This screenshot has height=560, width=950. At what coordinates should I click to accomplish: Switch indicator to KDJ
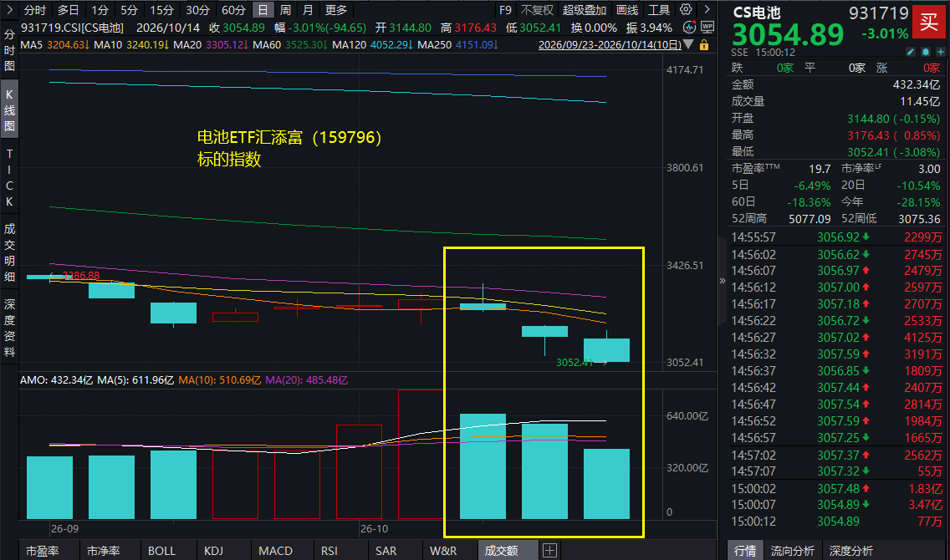214,550
